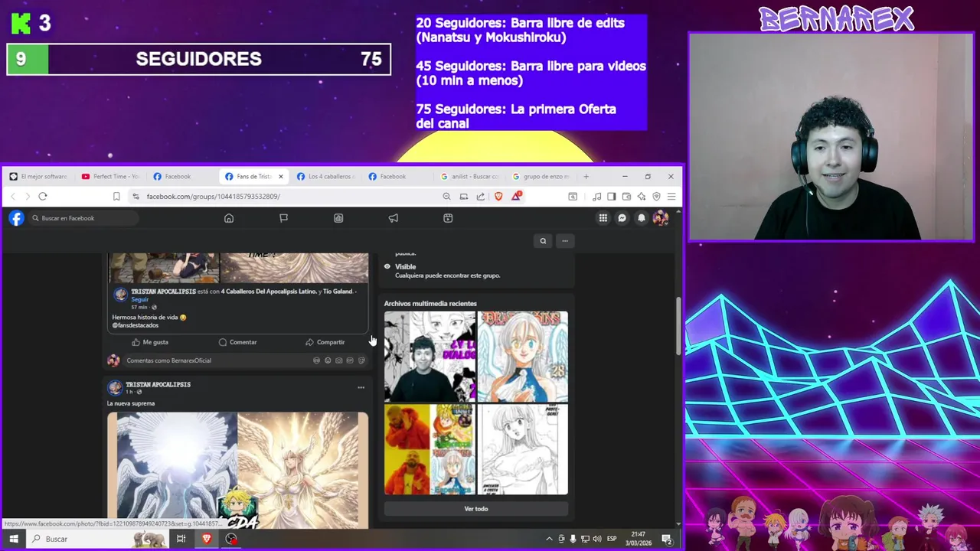Open a new browser tab

[x=586, y=177]
